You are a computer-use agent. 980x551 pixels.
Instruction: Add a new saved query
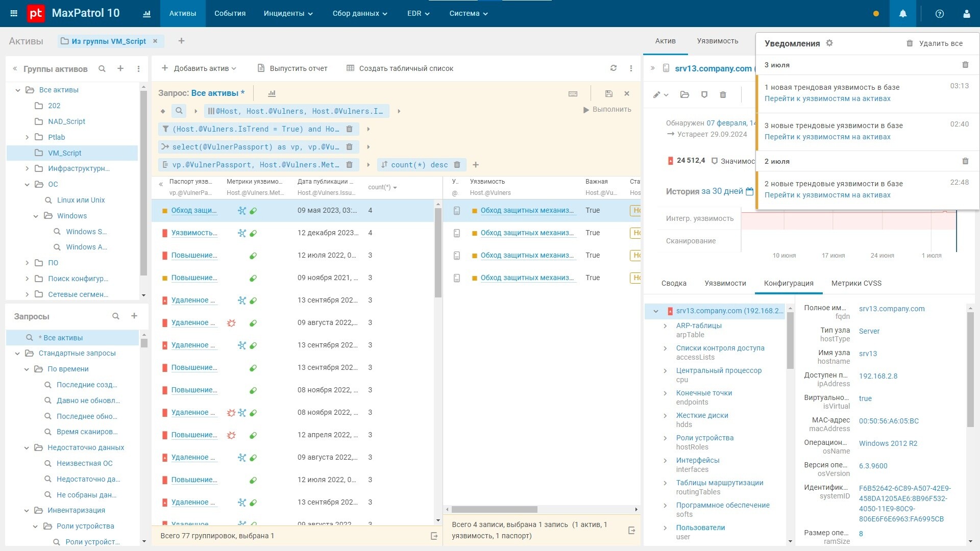pos(134,316)
